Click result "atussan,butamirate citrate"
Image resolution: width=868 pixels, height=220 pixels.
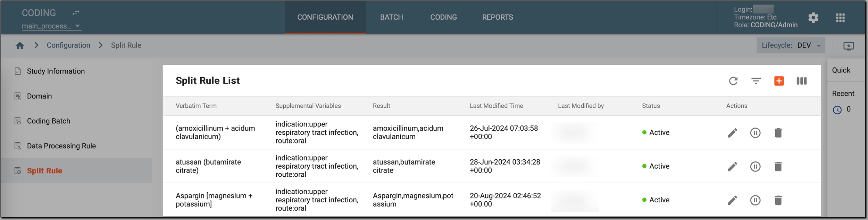404,166
